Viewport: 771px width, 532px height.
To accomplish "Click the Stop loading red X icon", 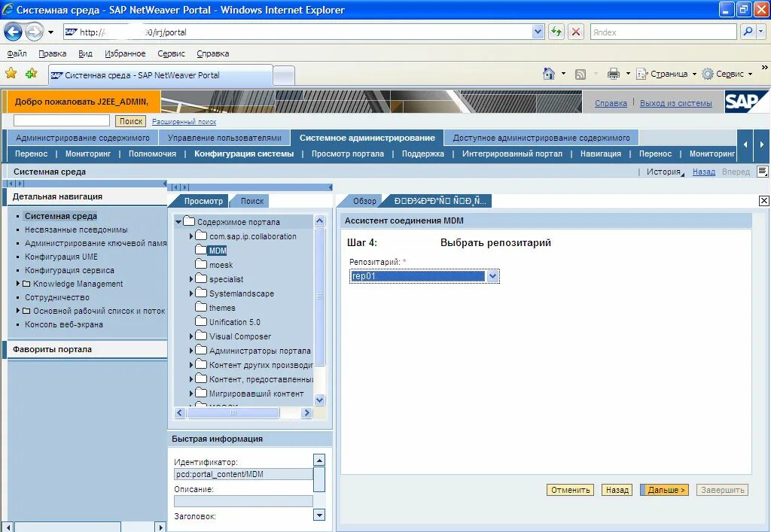I will click(x=576, y=32).
